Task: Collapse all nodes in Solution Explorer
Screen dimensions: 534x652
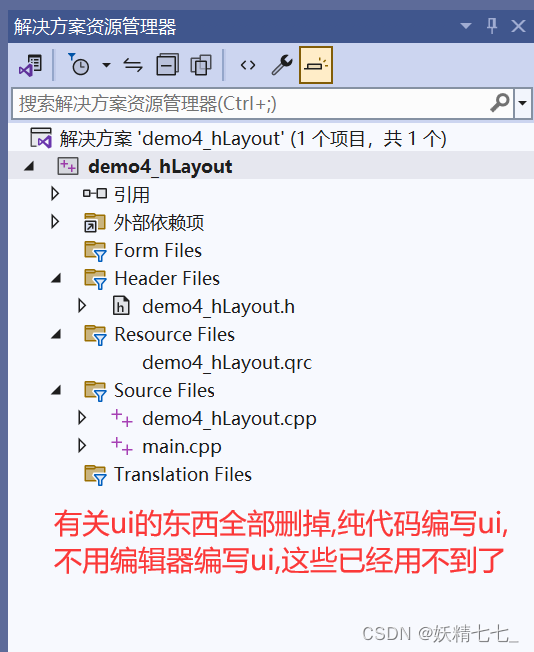Action: [167, 65]
